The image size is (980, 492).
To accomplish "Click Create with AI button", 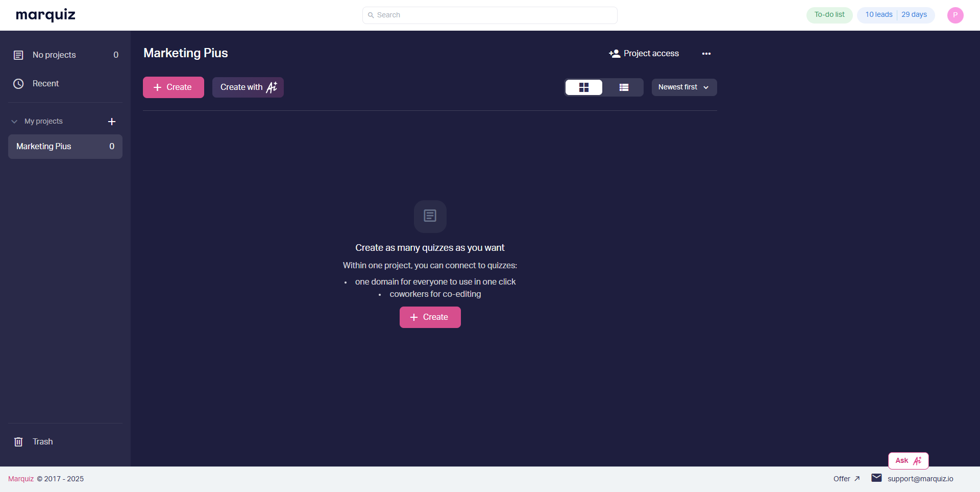I will [x=248, y=87].
